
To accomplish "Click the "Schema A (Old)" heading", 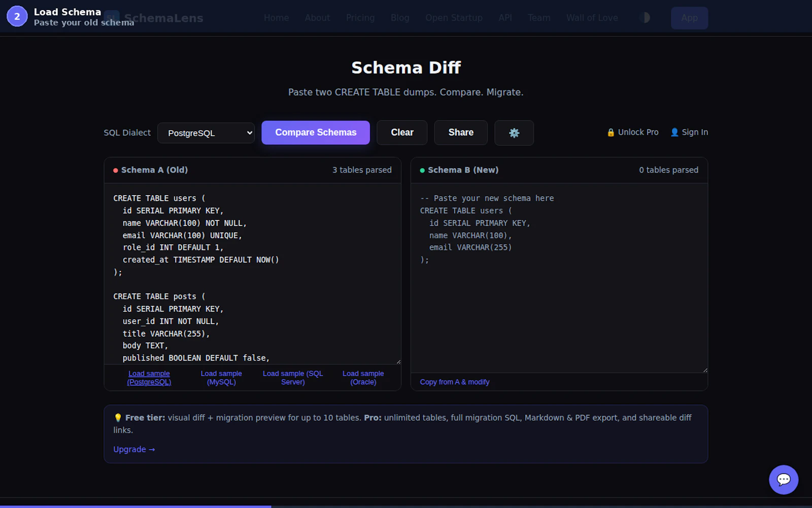I will pos(154,170).
